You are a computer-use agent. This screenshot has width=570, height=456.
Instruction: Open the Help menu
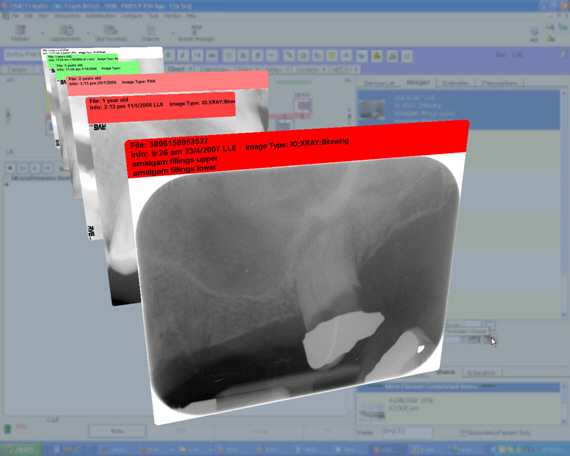[x=190, y=16]
